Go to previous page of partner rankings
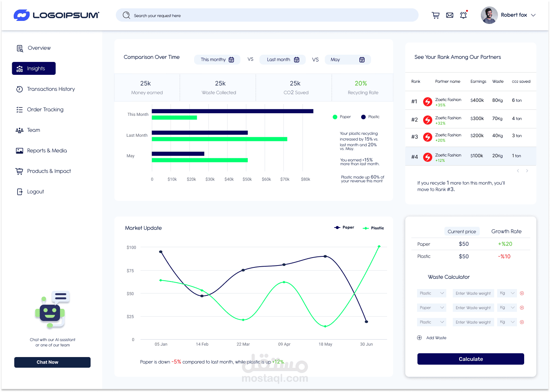This screenshot has height=392, width=550. coord(518,171)
